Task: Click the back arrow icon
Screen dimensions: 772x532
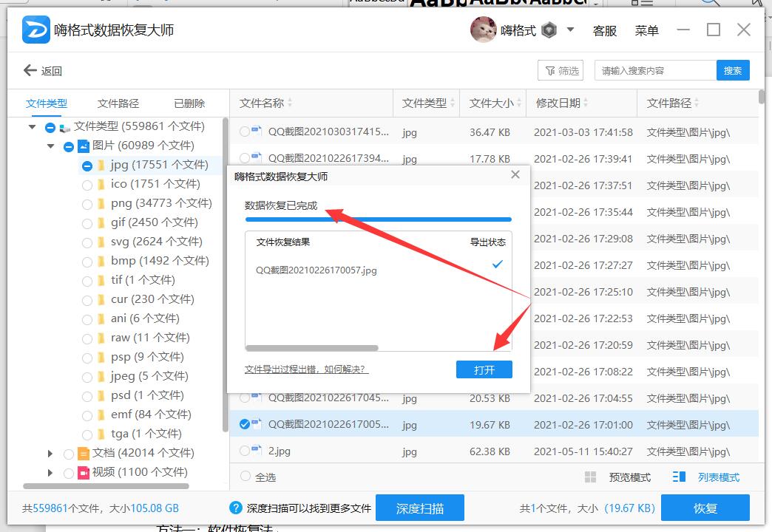Action: [x=30, y=70]
